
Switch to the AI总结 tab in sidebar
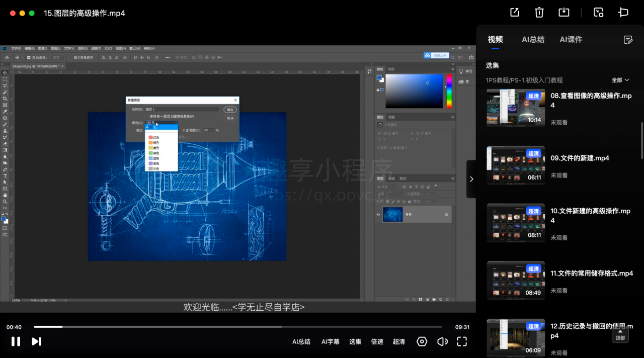pyautogui.click(x=533, y=39)
